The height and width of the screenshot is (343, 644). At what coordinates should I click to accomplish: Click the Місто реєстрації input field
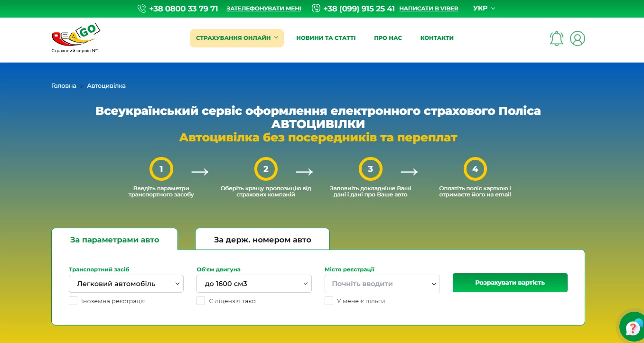(x=382, y=283)
